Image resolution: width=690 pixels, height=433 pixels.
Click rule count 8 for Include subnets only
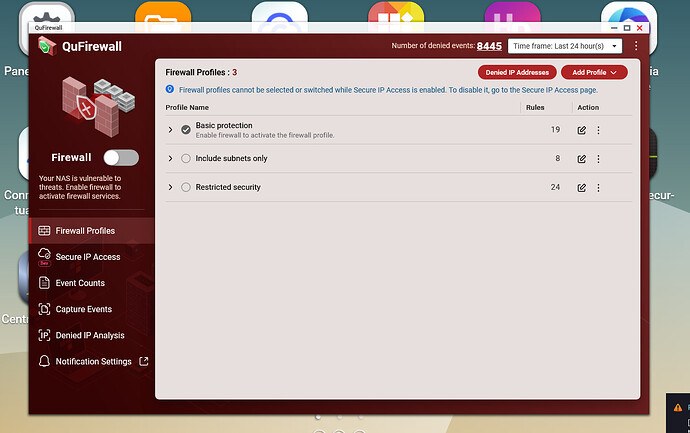[558, 158]
